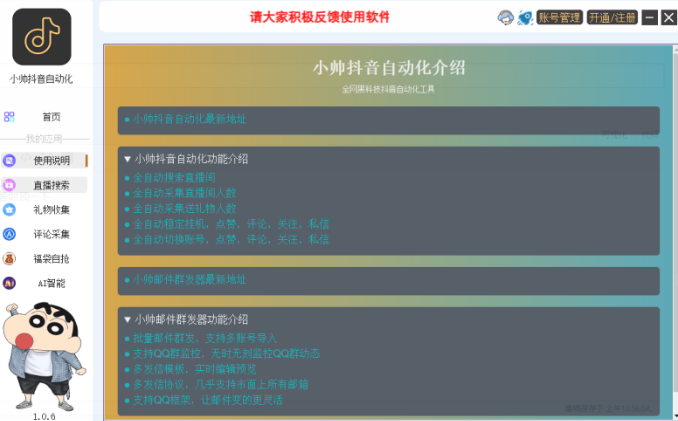
Task: Click 多发信模板，实时编辑预览 item
Action: pyautogui.click(x=194, y=369)
